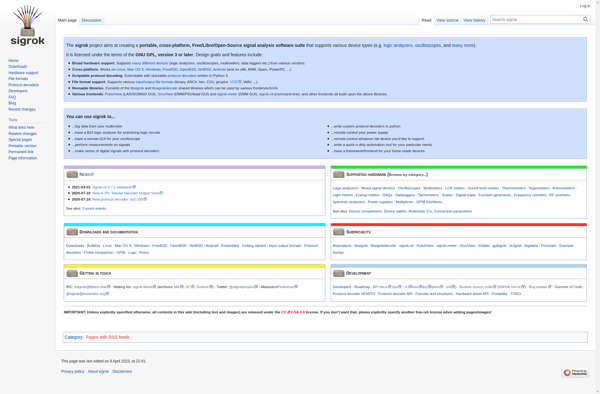Open Tabular Decoder Output View news item
This screenshot has height=394, width=600.
pos(126,193)
